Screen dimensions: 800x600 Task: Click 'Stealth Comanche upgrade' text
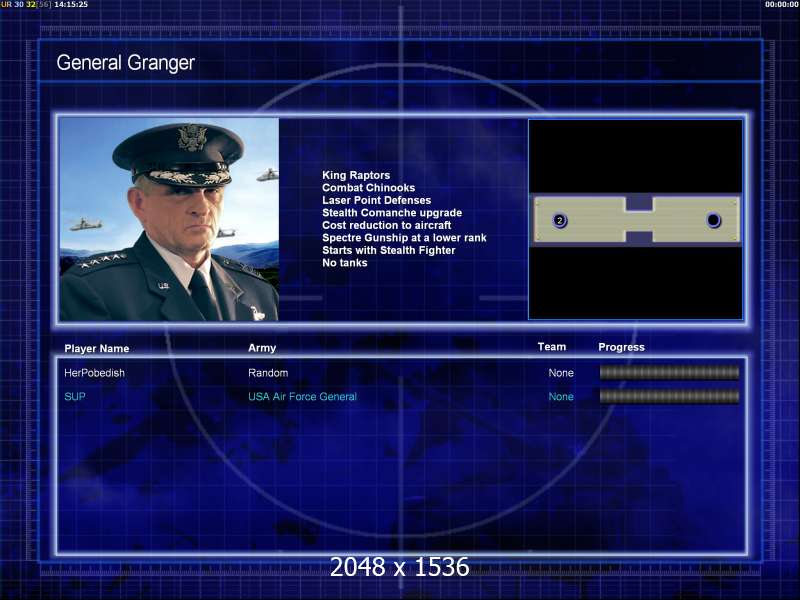pyautogui.click(x=392, y=213)
